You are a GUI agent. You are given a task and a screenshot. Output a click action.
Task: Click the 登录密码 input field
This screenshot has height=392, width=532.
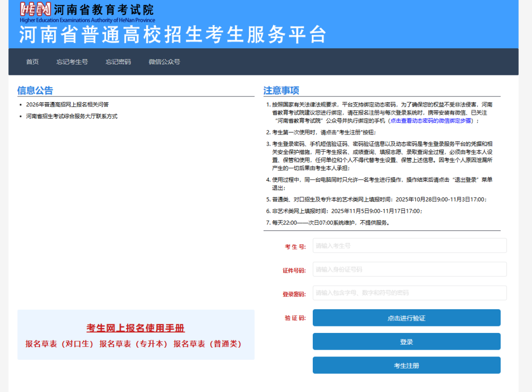pos(409,293)
